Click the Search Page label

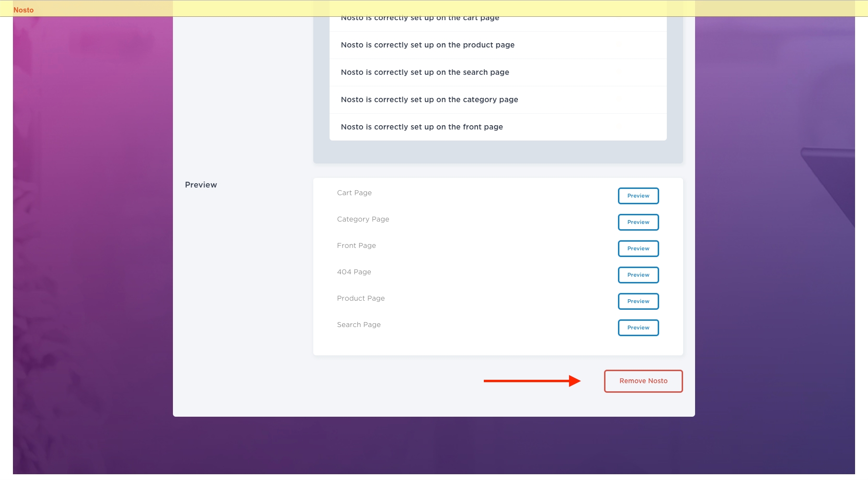pyautogui.click(x=358, y=325)
